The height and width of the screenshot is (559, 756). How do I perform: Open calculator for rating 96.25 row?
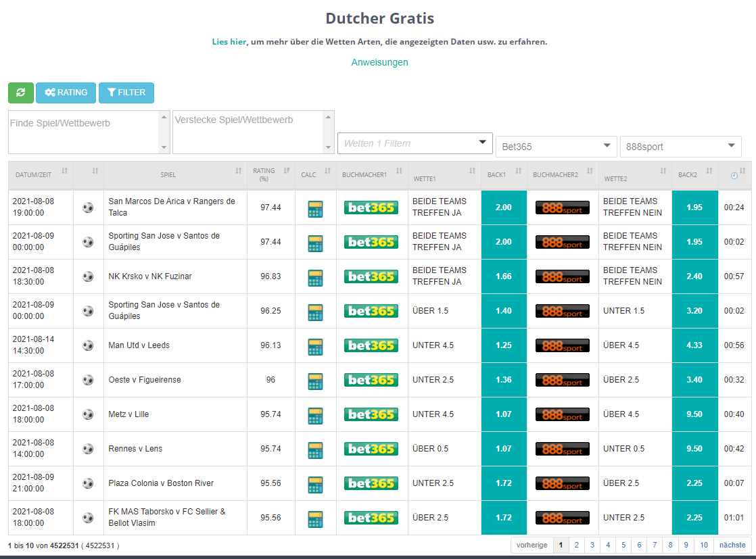coord(315,312)
